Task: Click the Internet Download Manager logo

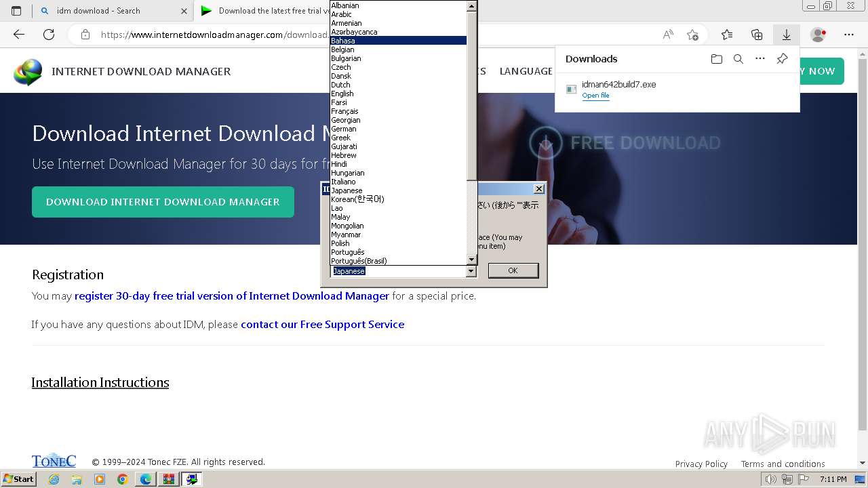Action: (x=28, y=72)
